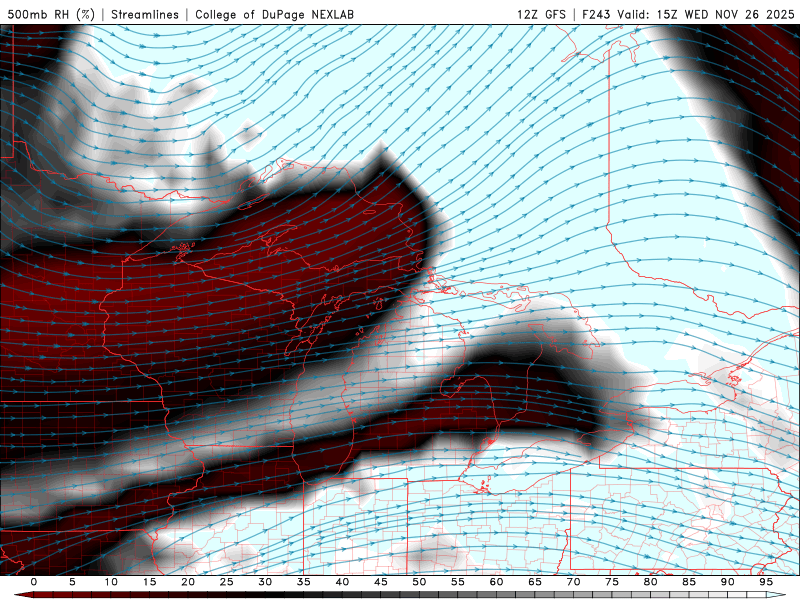Select the colorbar value "30"
The image size is (800, 600).
click(x=265, y=582)
